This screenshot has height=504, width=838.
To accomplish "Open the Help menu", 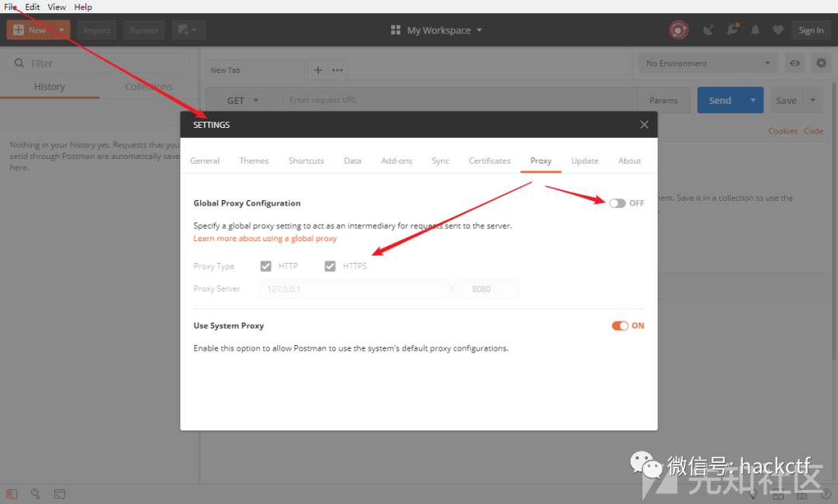I will (83, 7).
